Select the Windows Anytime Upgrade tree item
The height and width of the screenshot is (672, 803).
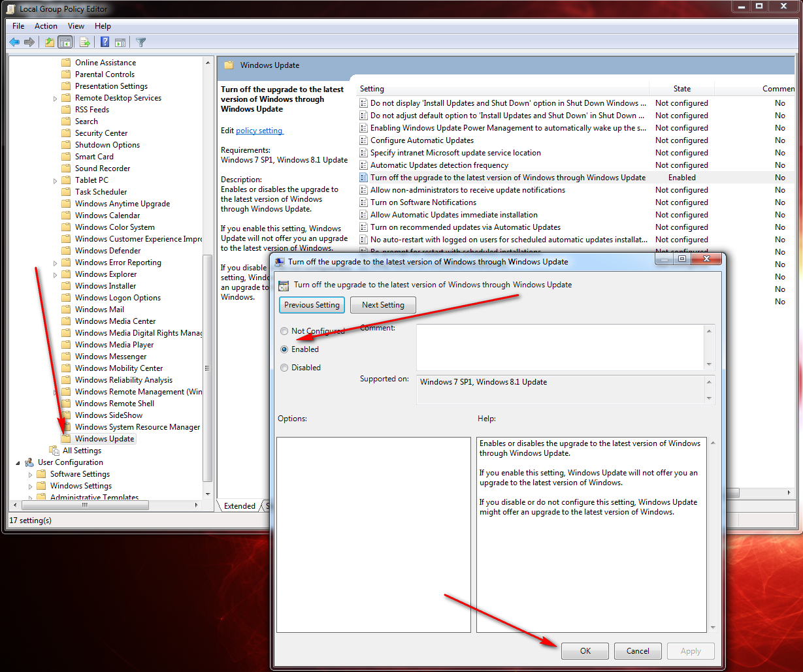[x=122, y=204]
